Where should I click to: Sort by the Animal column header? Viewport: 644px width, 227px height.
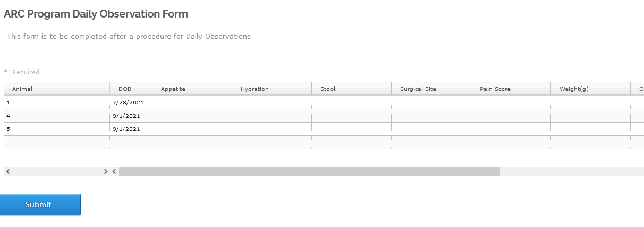[57, 89]
